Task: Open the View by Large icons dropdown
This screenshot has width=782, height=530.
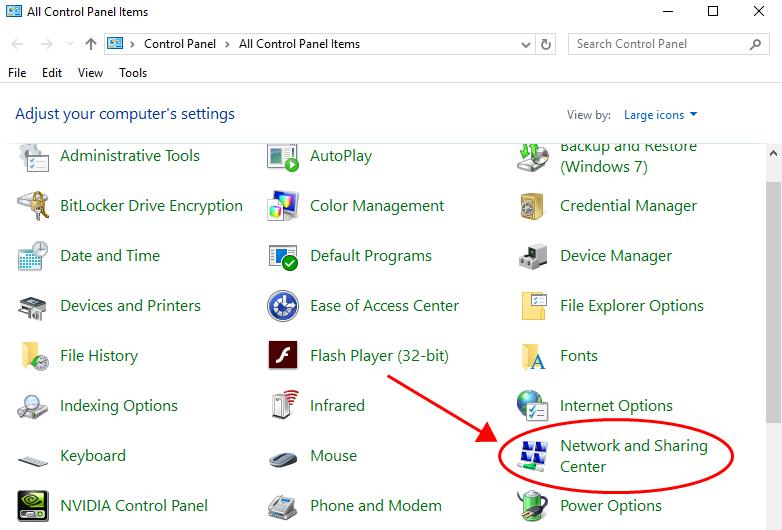Action: click(x=660, y=115)
